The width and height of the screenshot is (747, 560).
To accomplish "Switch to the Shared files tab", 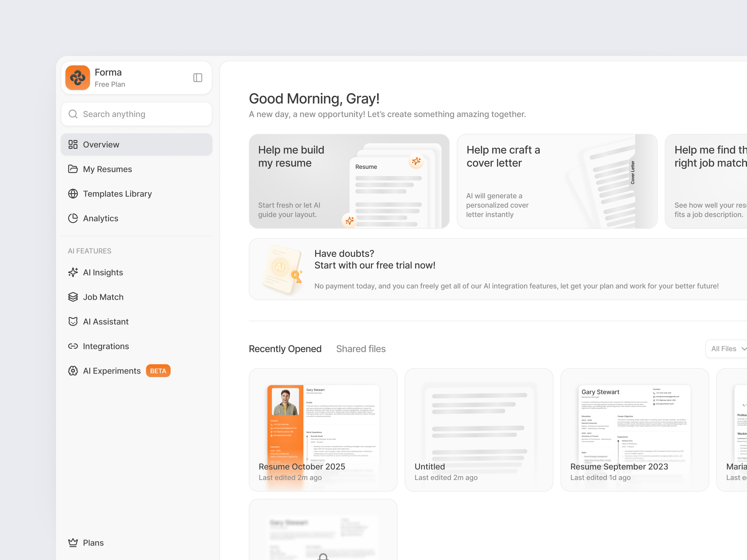I will (x=361, y=348).
